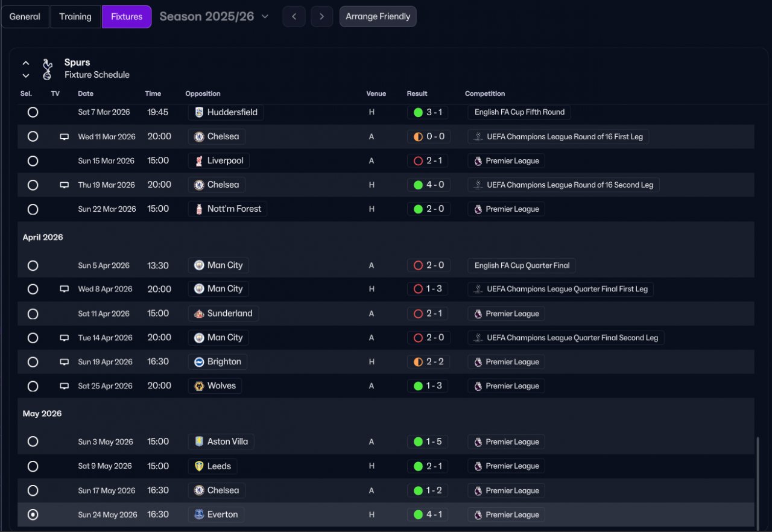This screenshot has width=772, height=532.
Task: Open the English FA Cup Quarter Final competition
Action: (x=522, y=265)
